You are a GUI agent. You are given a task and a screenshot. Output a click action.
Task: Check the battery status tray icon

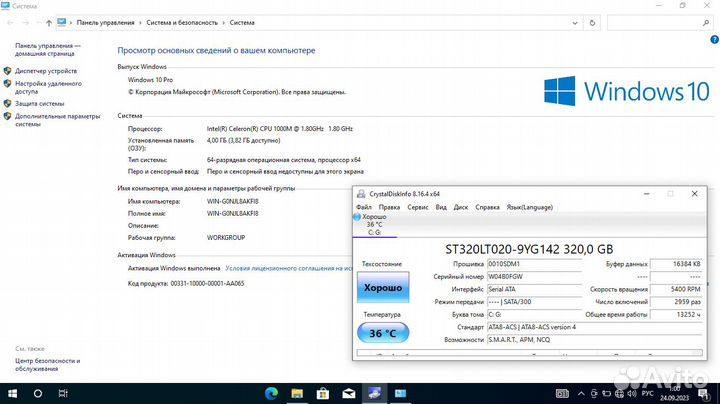tap(607, 393)
